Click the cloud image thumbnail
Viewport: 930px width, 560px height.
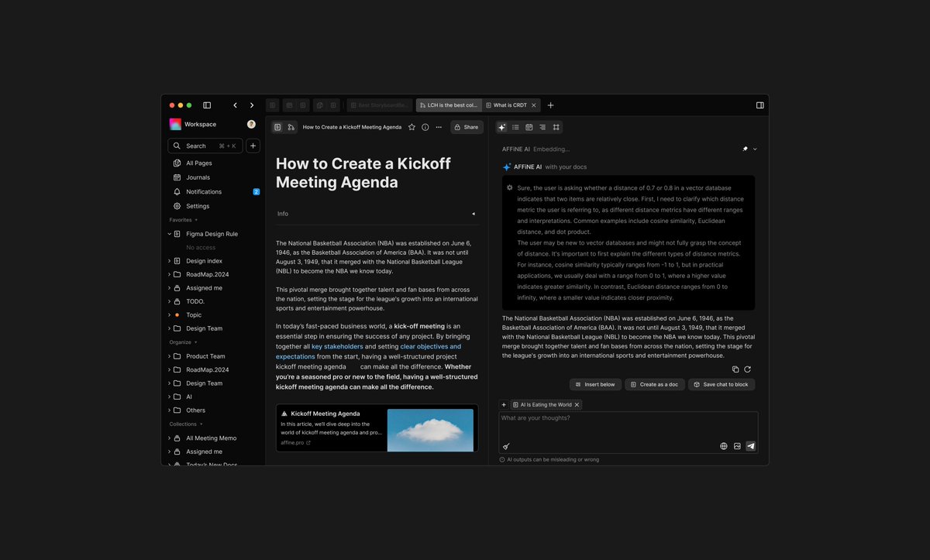(430, 430)
